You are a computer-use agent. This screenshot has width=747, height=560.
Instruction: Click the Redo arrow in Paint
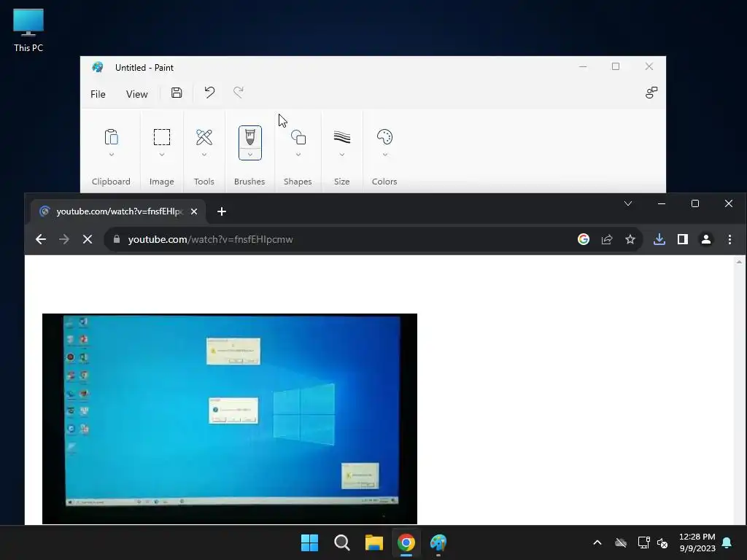(239, 93)
